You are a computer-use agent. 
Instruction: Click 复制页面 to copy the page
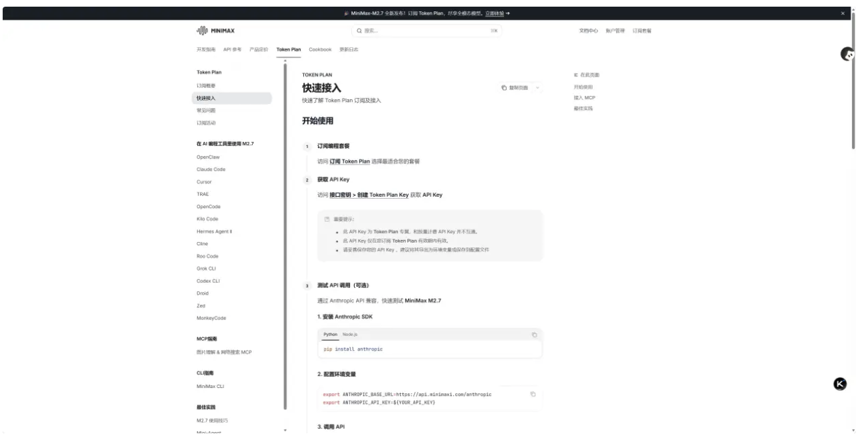coord(515,88)
